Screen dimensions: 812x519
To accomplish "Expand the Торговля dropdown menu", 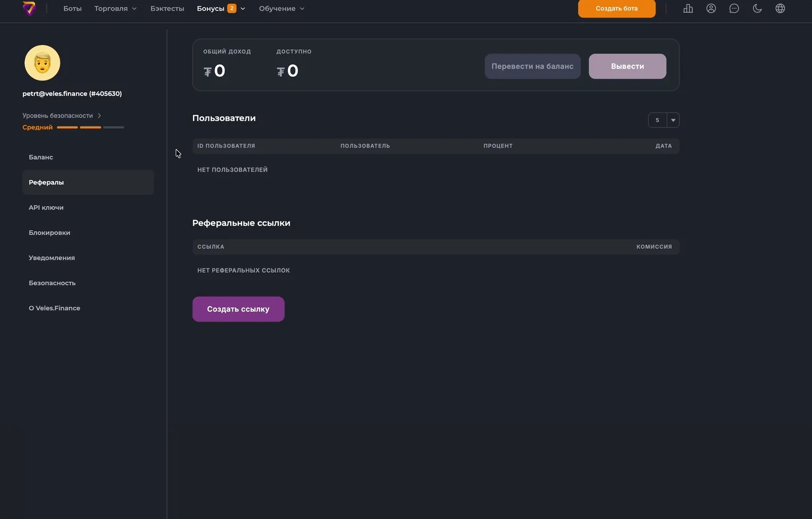I will coord(115,8).
